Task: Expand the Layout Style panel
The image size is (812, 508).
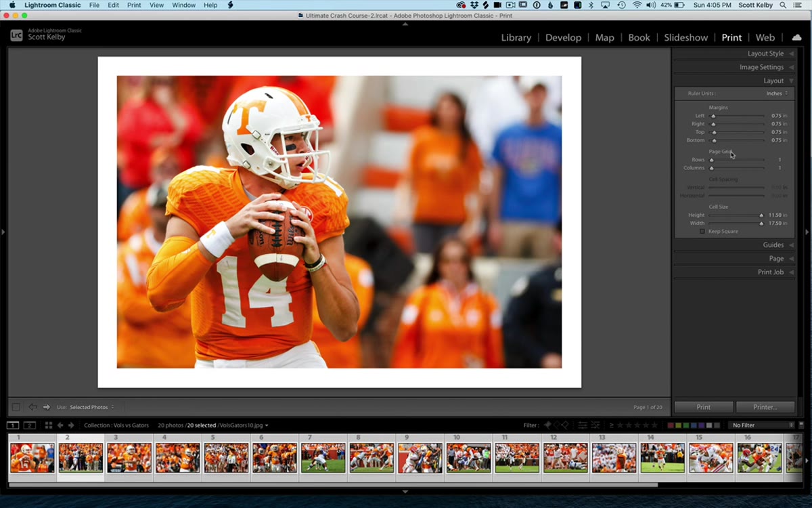Action: pos(791,54)
